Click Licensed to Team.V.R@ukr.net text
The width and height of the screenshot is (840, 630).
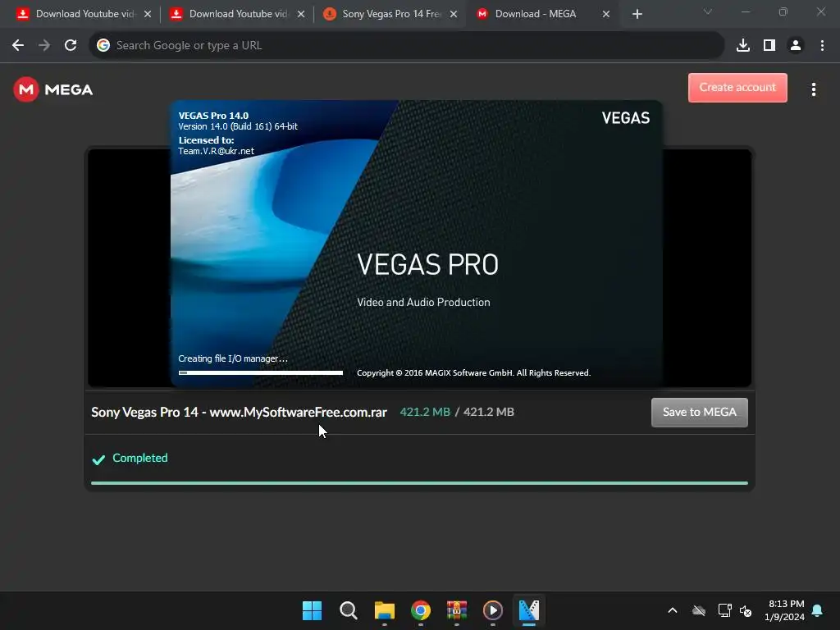click(x=216, y=146)
